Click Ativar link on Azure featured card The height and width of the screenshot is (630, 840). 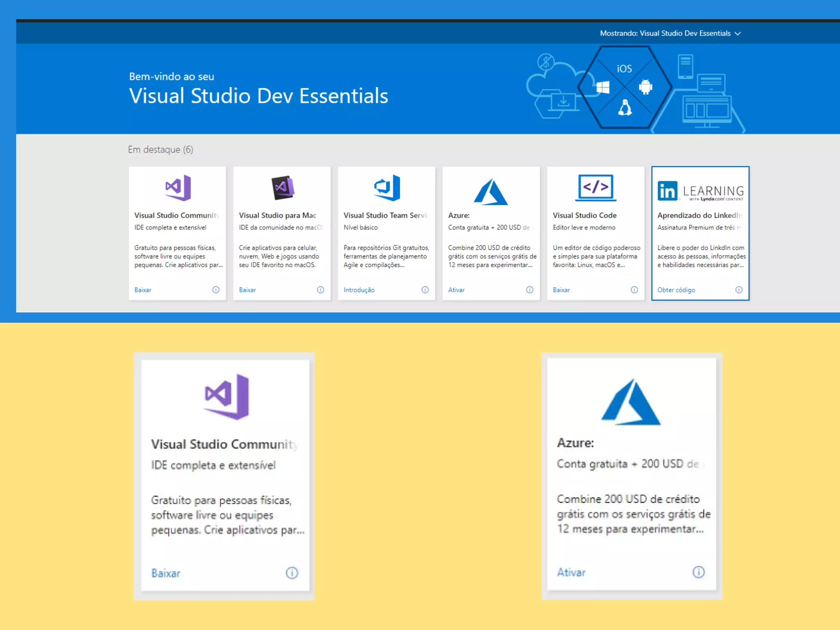456,290
